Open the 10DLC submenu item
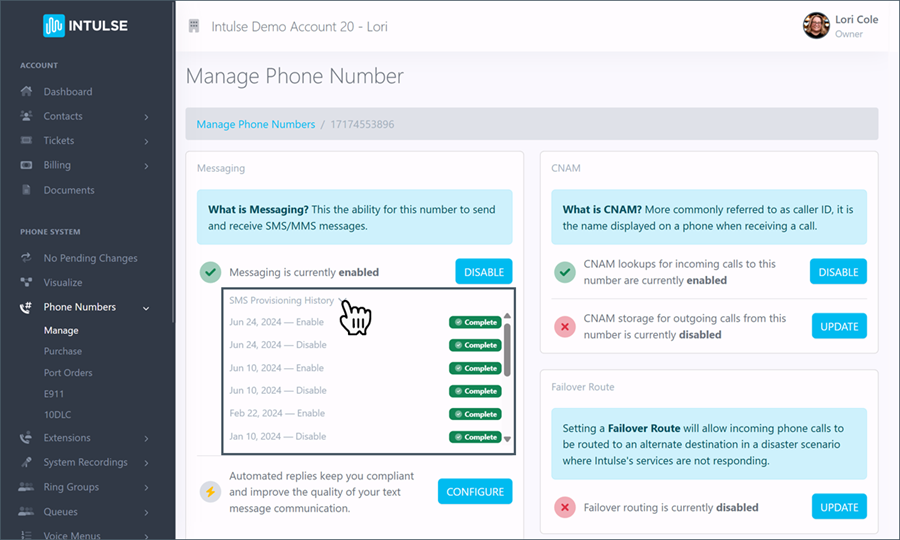Viewport: 900px width, 540px height. (x=57, y=414)
